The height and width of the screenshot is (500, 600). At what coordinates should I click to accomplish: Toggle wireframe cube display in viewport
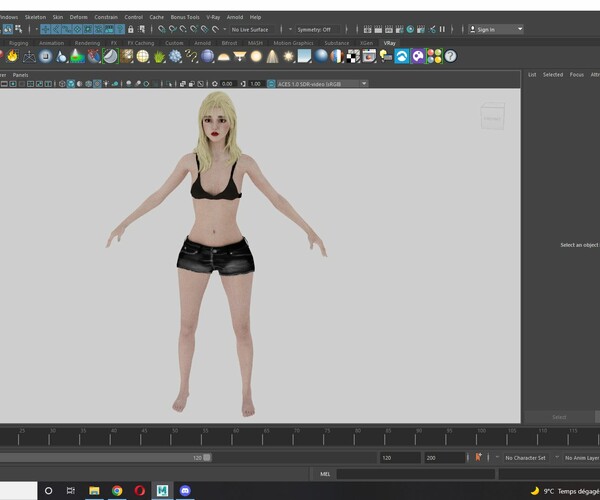click(x=62, y=84)
